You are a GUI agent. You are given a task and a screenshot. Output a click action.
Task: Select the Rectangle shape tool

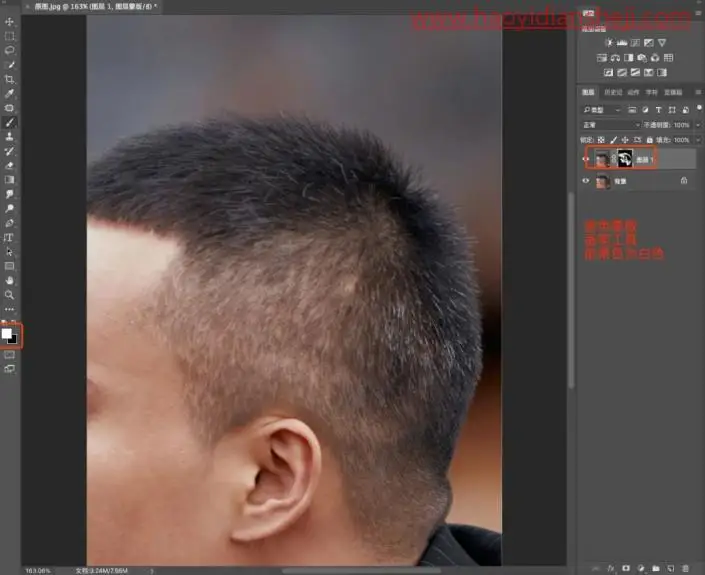(x=9, y=266)
